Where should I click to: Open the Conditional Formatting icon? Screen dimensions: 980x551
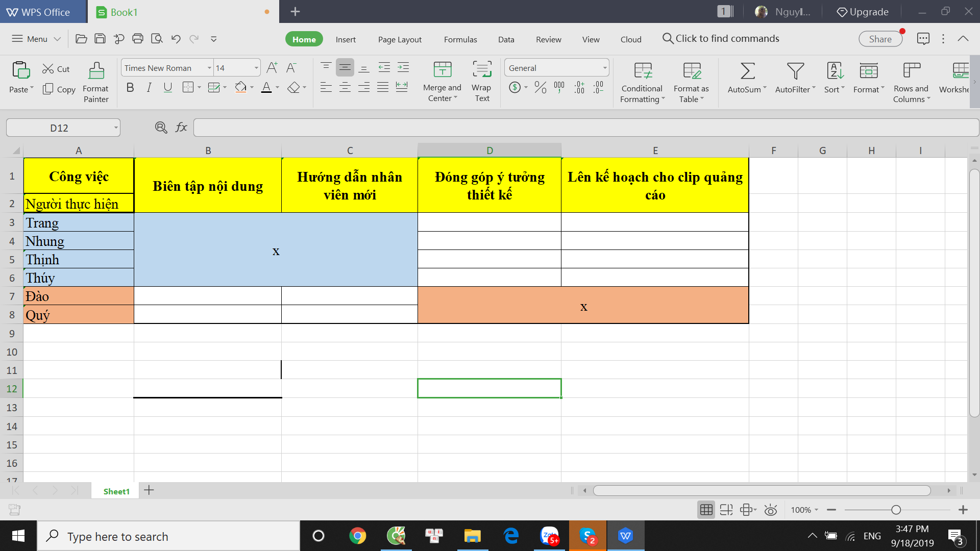click(x=642, y=71)
